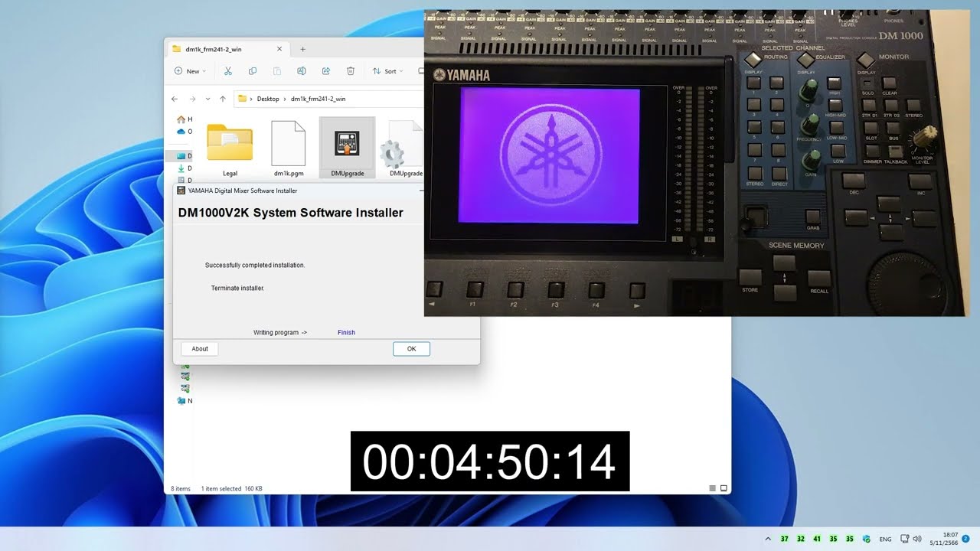The height and width of the screenshot is (551, 980).
Task: Switch Explorer to large icons view
Action: tap(724, 488)
